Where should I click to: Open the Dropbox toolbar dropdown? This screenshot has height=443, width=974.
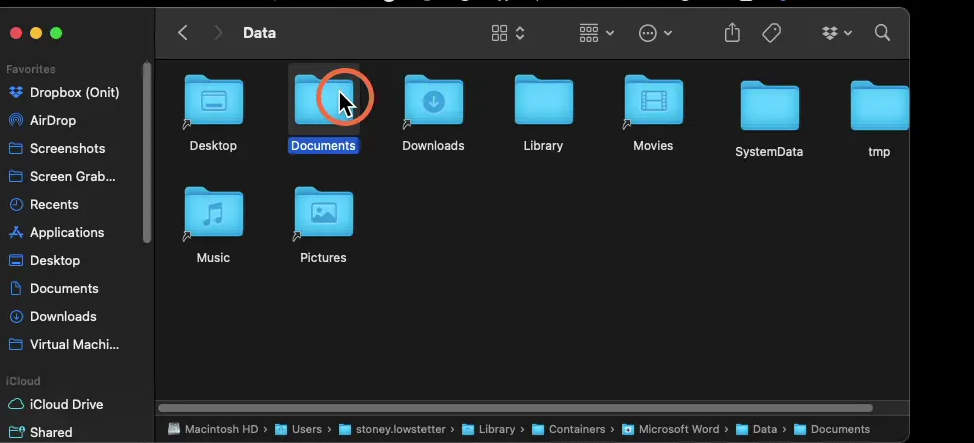(837, 33)
